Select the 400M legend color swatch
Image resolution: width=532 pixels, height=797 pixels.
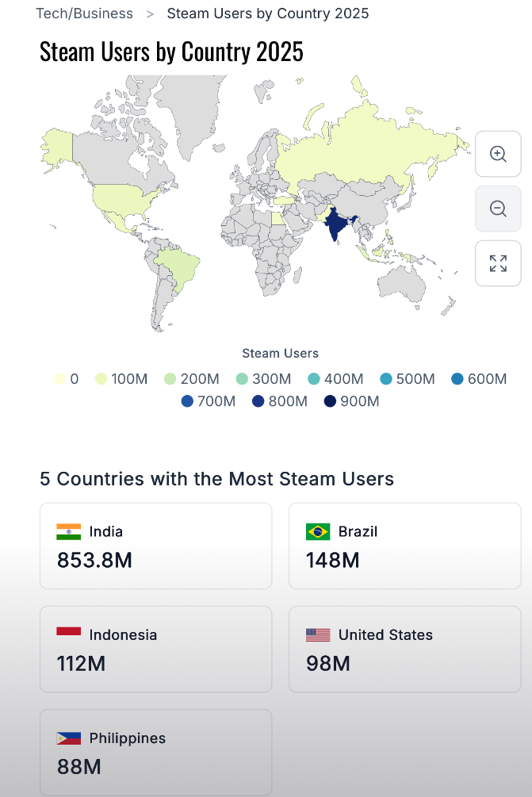click(x=314, y=379)
